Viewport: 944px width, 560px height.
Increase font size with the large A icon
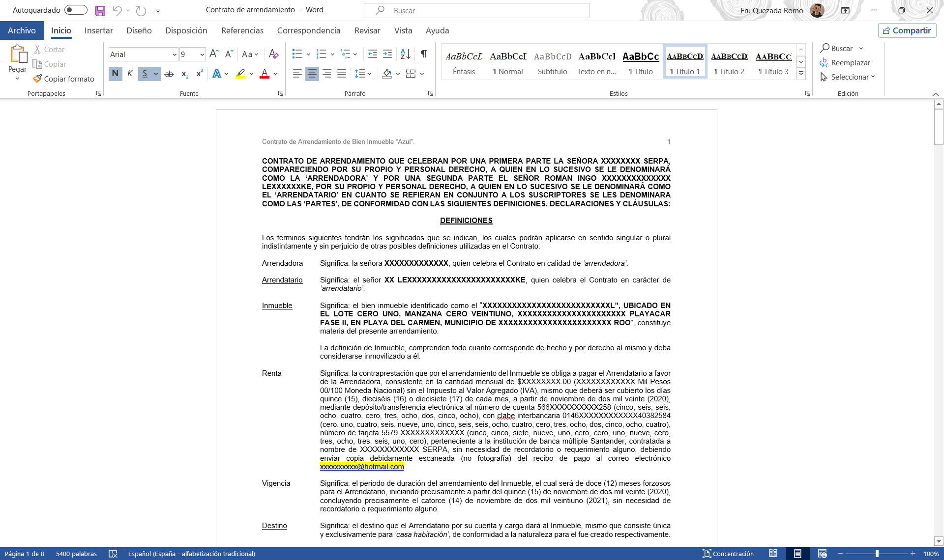tap(214, 54)
